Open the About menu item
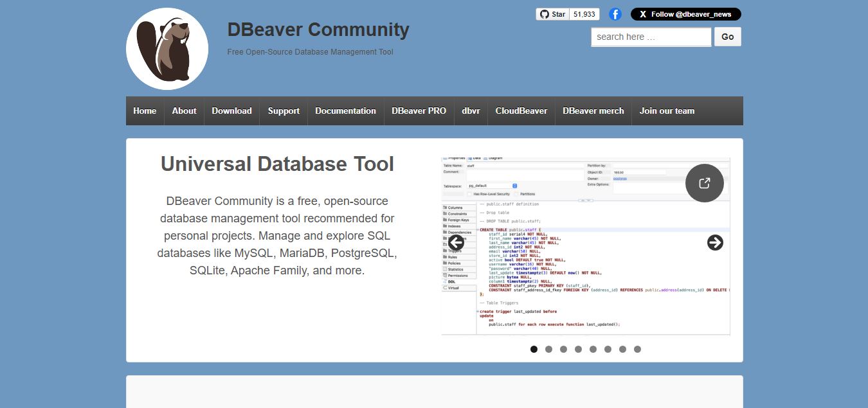The image size is (868, 408). pos(184,111)
